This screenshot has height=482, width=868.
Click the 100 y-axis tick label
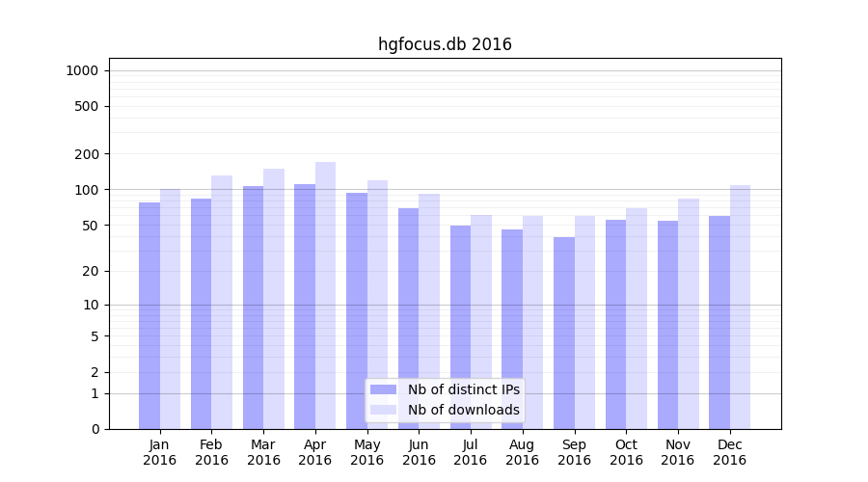click(x=86, y=190)
